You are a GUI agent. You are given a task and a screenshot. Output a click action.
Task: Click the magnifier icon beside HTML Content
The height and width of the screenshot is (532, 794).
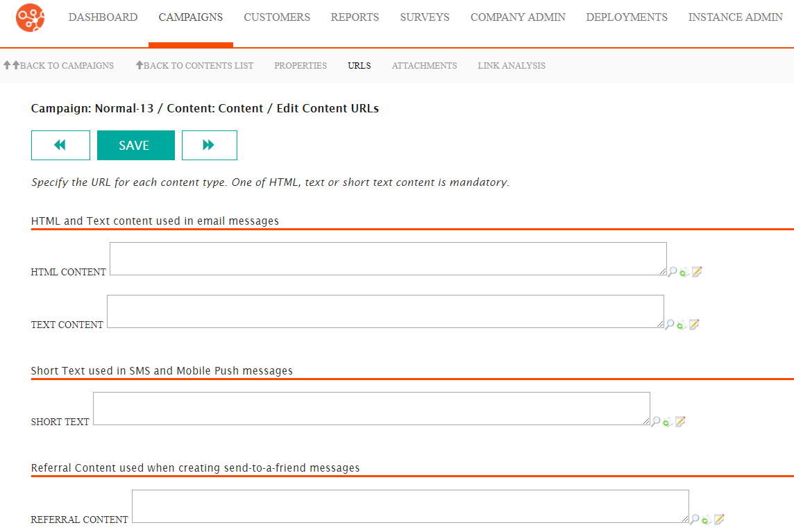[x=673, y=272]
